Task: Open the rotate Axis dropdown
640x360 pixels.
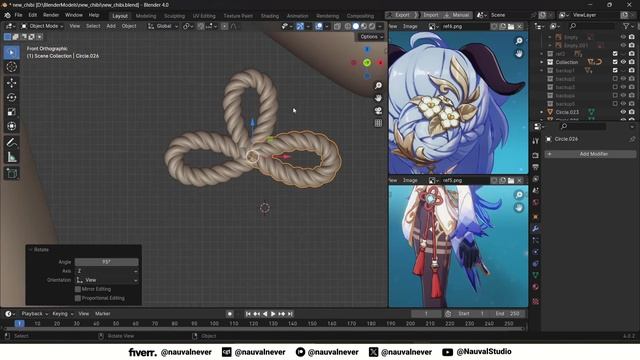Action: tap(107, 271)
